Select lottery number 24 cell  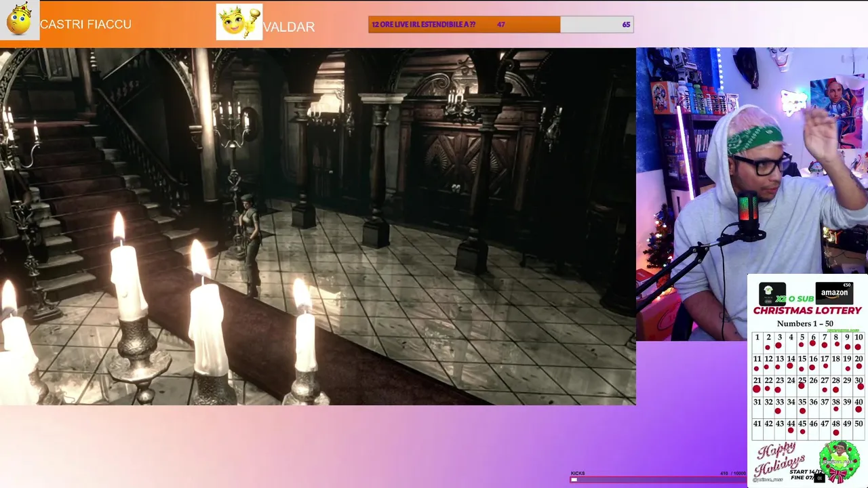pyautogui.click(x=791, y=386)
